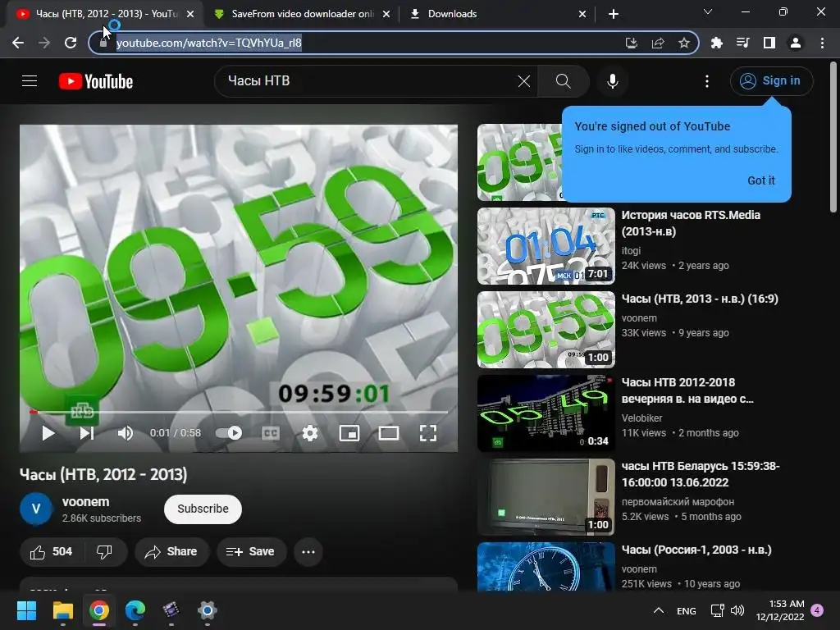This screenshot has width=840, height=630.
Task: Close the Downloads tab
Action: [582, 15]
